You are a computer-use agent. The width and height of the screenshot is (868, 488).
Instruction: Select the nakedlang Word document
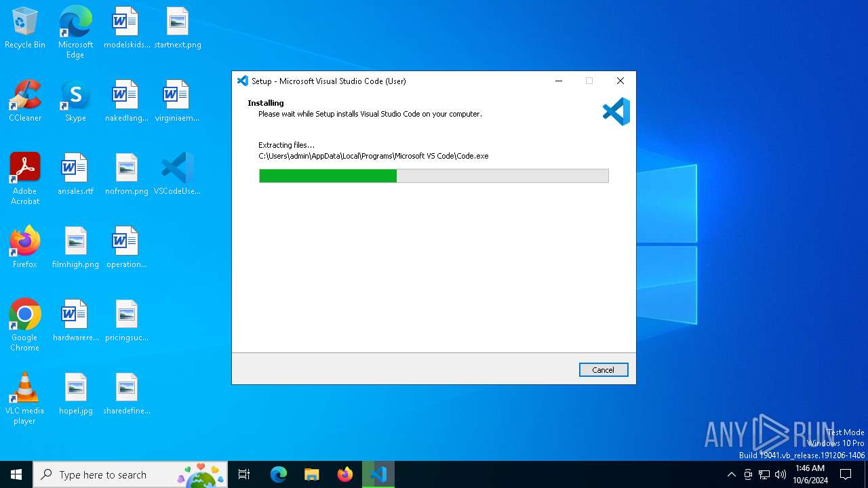(127, 102)
